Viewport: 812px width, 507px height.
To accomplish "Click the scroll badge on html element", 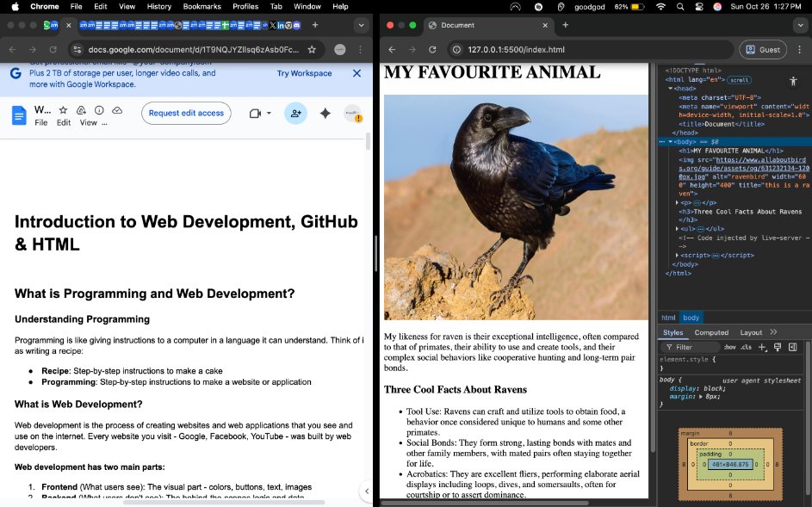I will pos(740,80).
